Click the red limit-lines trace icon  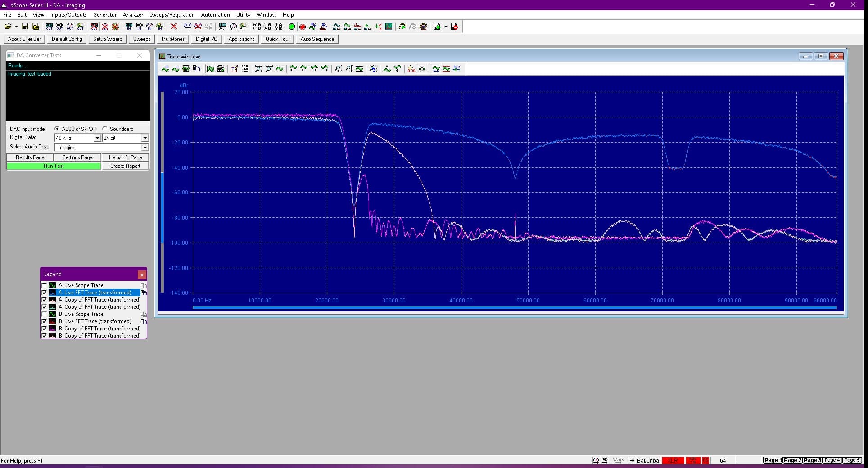click(x=446, y=69)
